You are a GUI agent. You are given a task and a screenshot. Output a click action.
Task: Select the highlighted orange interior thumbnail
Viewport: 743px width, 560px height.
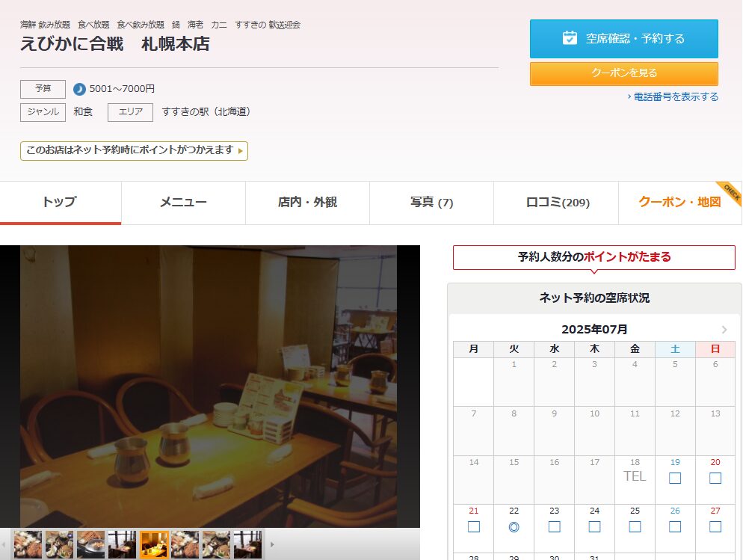pyautogui.click(x=154, y=544)
